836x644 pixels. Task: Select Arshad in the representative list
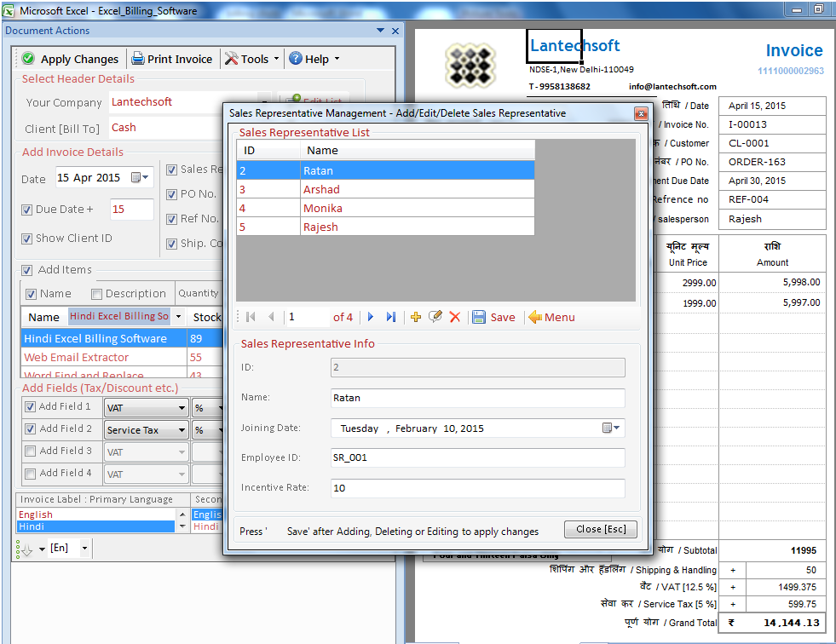coord(385,189)
